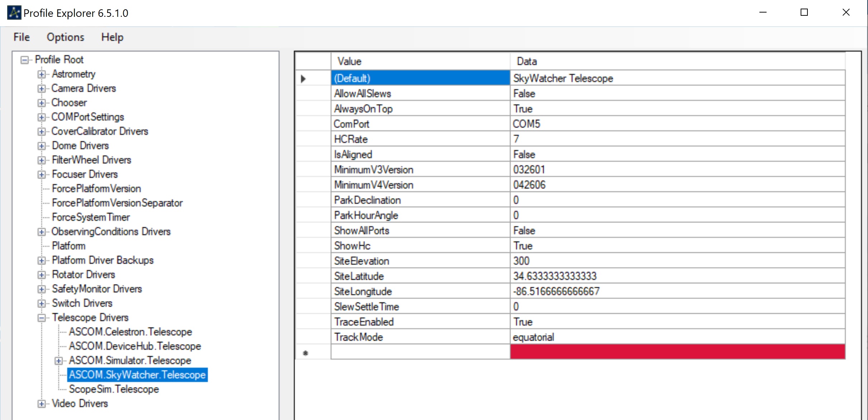Click the ShowHc True data cell
The image size is (868, 420).
point(677,246)
